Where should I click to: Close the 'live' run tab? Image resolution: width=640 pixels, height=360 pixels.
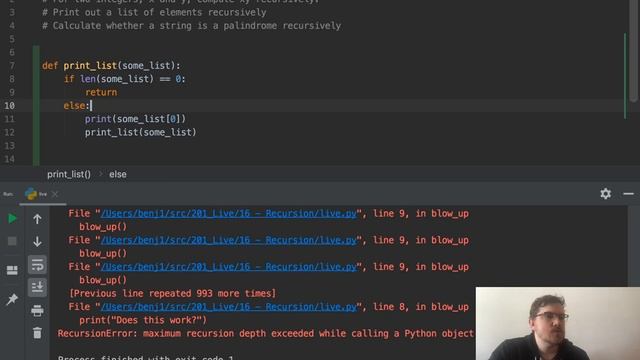[x=55, y=194]
